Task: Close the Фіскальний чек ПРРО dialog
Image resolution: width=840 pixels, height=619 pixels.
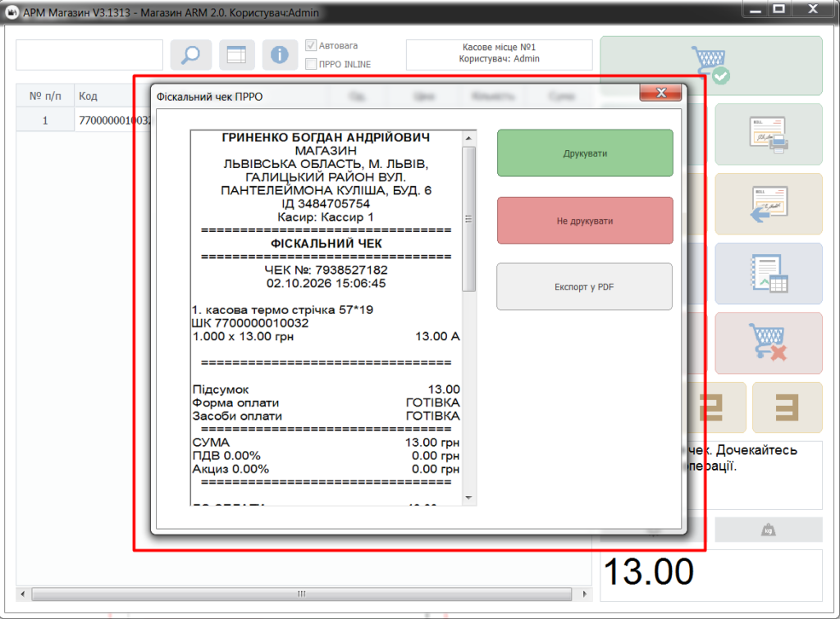Action: (x=661, y=93)
